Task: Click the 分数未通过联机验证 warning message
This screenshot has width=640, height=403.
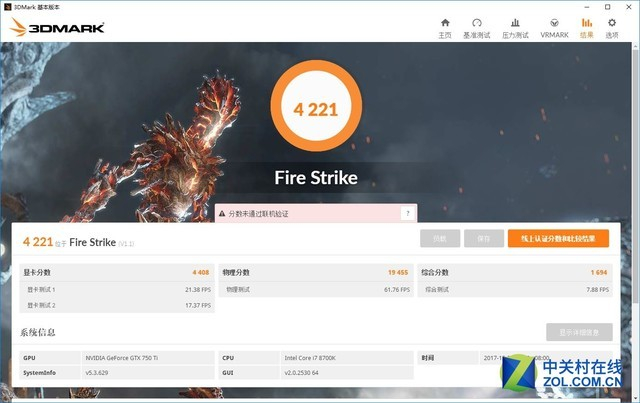Action: 258,214
